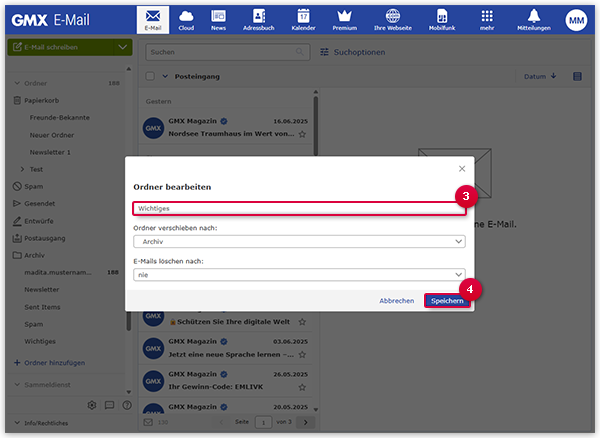Click E-Mail schreiben button
This screenshot has height=438, width=600.
click(60, 47)
